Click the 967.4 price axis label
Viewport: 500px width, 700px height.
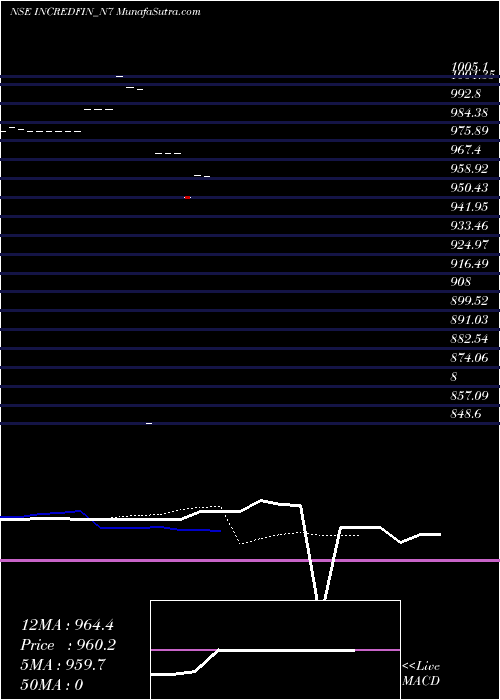[x=466, y=150]
